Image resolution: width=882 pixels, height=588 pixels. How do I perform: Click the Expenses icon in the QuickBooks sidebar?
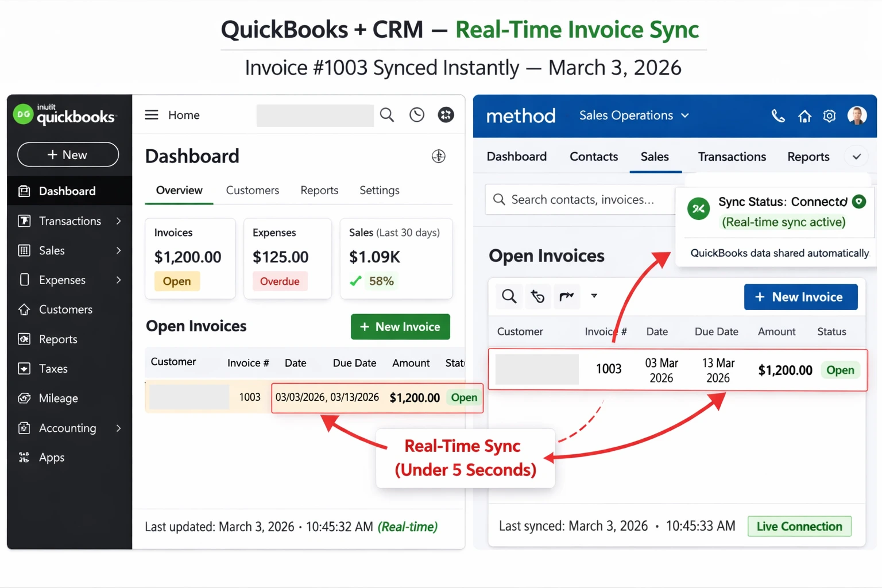(x=24, y=280)
